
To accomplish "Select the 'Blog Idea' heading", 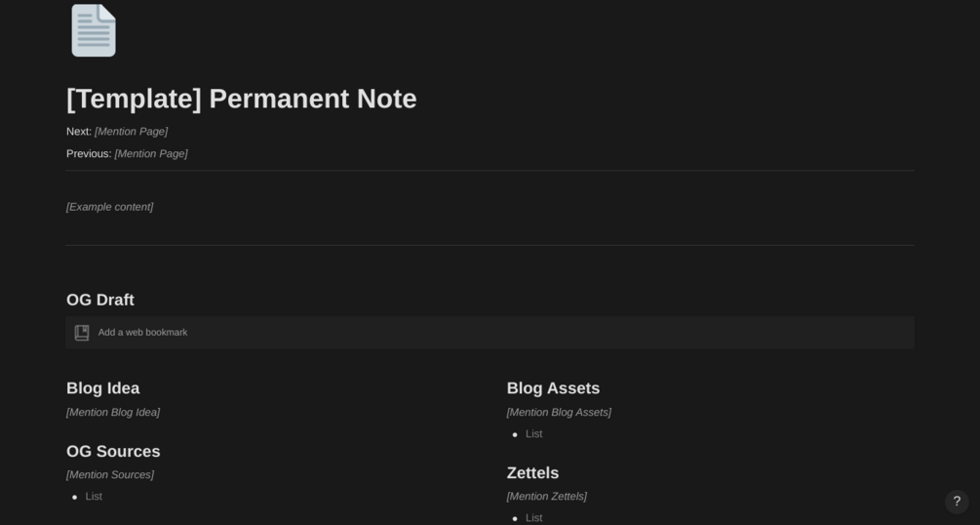I will 103,388.
